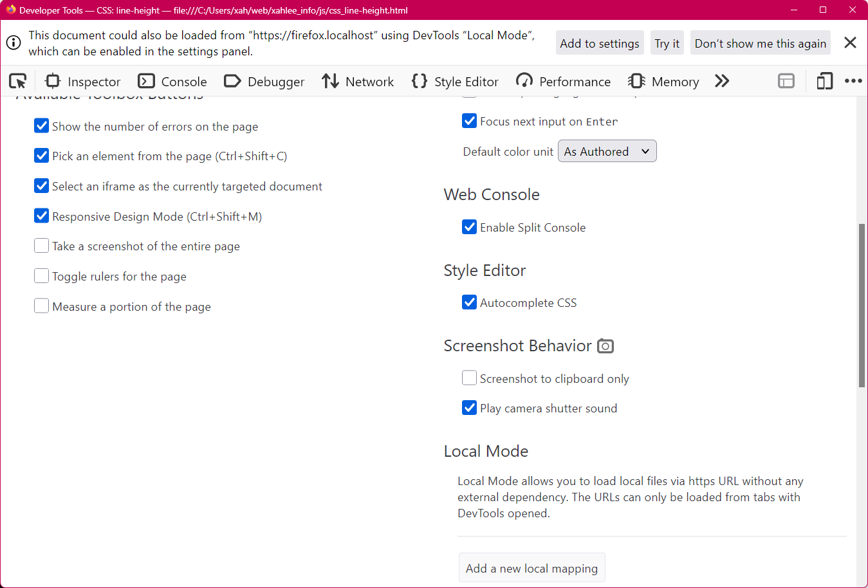Expand more tools chevron overflow
This screenshot has width=868, height=588.
pyautogui.click(x=722, y=81)
